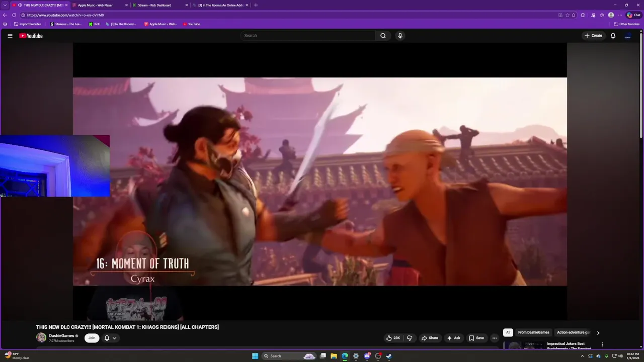Open the YouTube guide hamburger menu
This screenshot has height=362, width=644.
10,36
